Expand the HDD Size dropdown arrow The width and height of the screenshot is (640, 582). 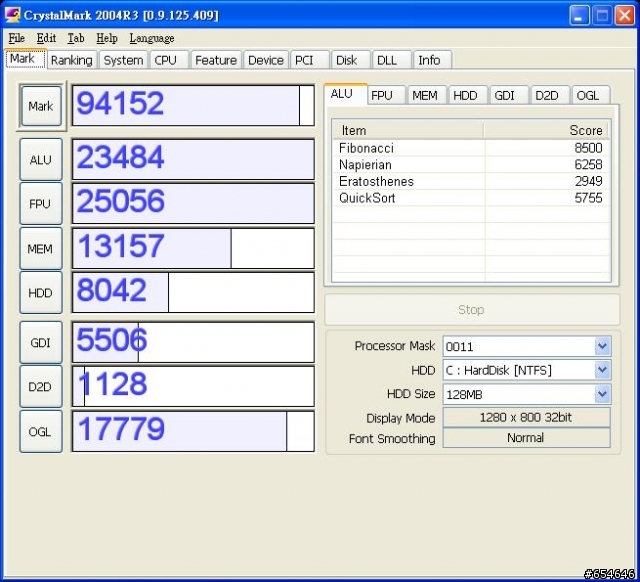[x=603, y=394]
